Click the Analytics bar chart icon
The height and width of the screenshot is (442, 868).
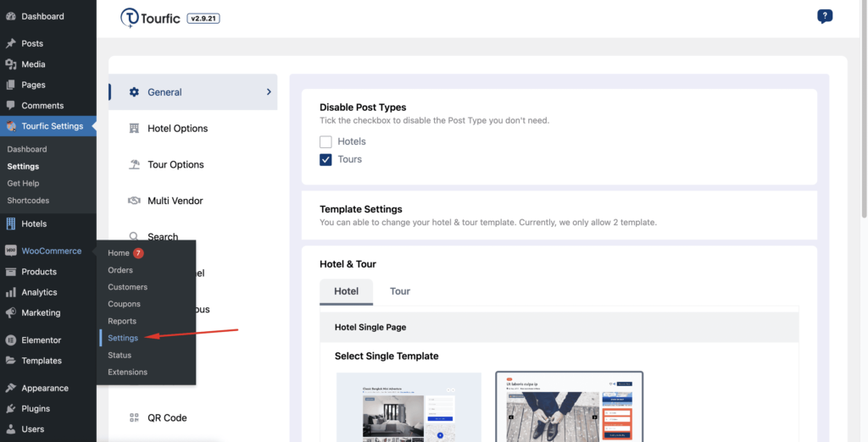tap(10, 292)
